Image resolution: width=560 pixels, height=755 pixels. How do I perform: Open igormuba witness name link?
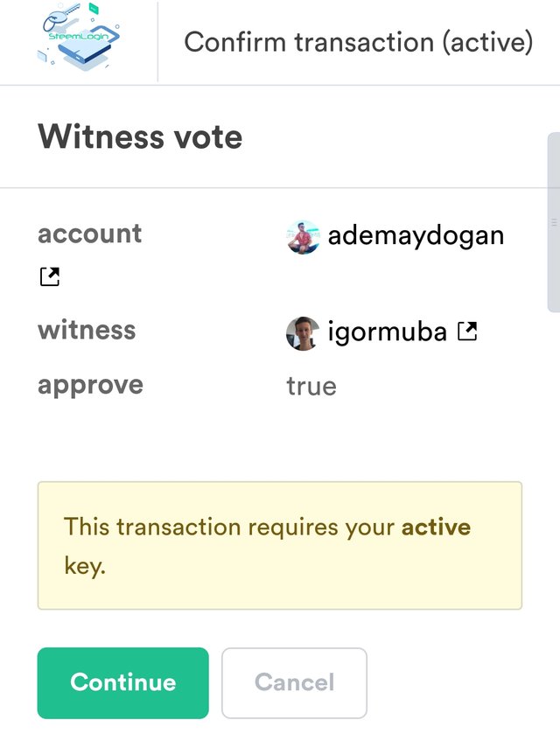388,332
